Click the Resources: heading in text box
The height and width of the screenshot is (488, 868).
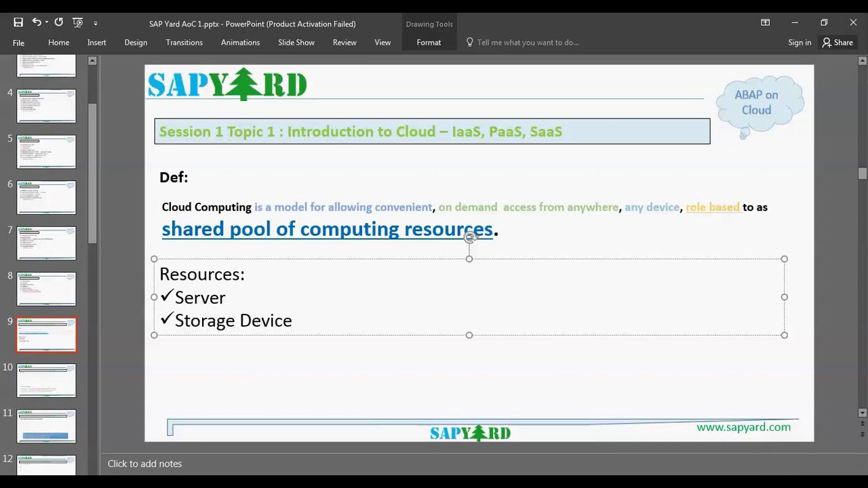202,274
